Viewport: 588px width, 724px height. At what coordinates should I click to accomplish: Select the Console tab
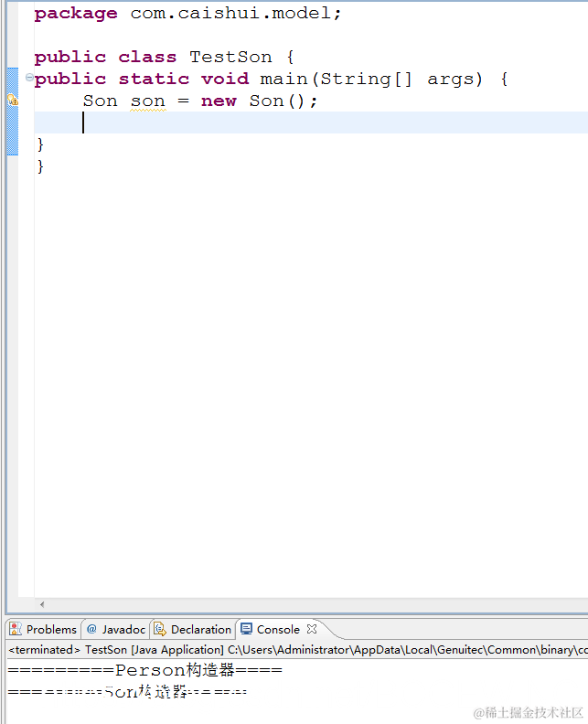pos(278,629)
